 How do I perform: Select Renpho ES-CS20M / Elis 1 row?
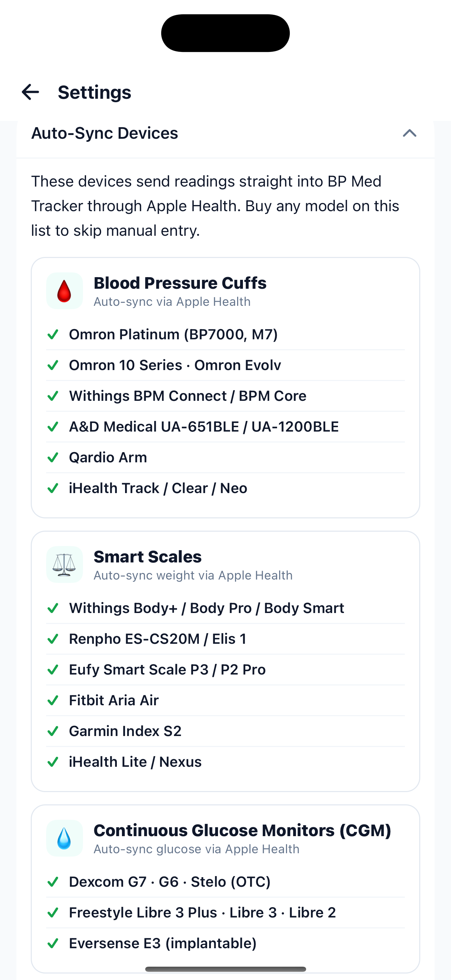pos(225,639)
